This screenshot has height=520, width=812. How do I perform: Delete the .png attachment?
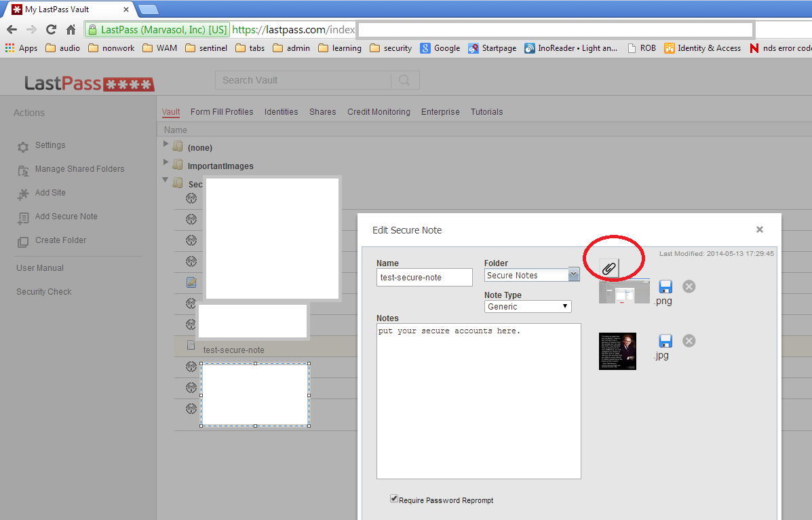tap(689, 286)
